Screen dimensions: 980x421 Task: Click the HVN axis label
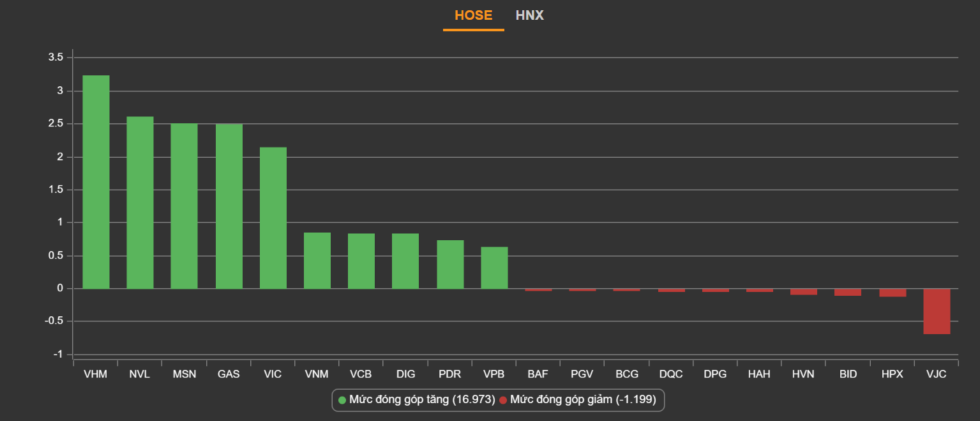[803, 374]
